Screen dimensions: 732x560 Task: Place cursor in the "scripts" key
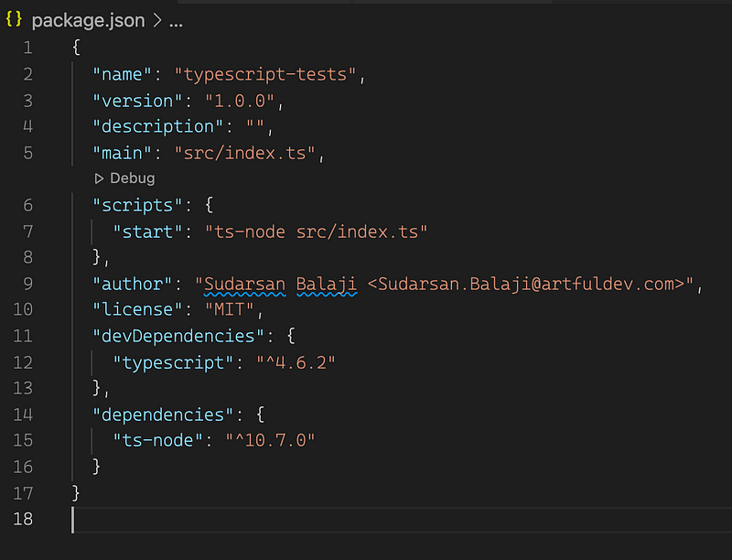tap(137, 205)
